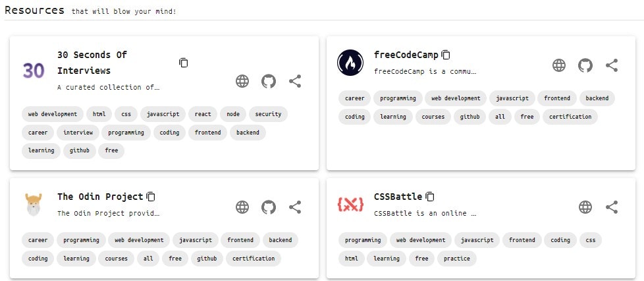Click description "A curated collection of…"
The height and width of the screenshot is (281, 644).
point(109,87)
